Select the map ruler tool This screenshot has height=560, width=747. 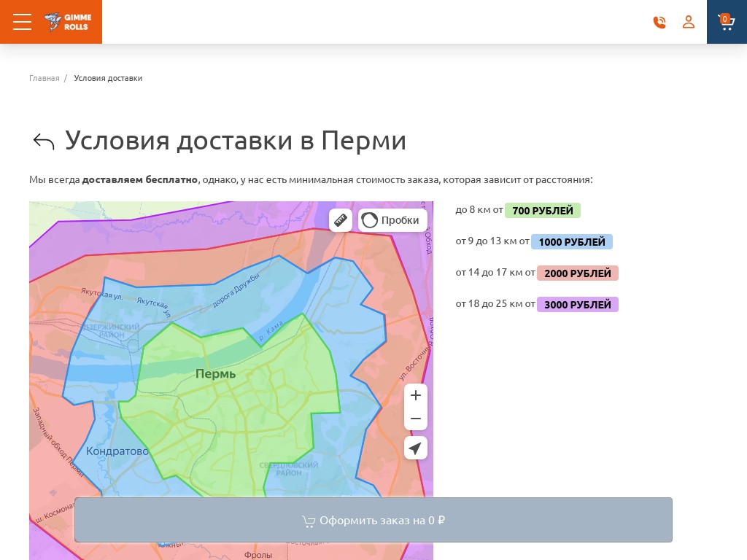(x=341, y=220)
